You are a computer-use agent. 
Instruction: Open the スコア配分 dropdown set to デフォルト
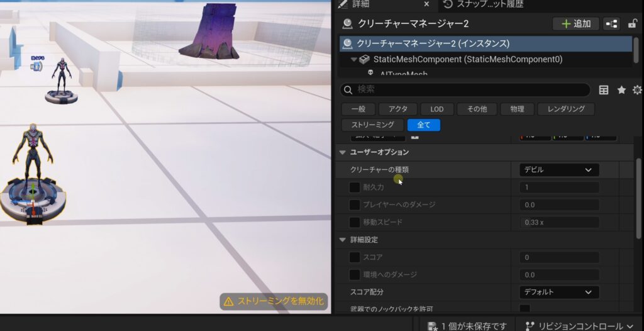click(x=558, y=292)
